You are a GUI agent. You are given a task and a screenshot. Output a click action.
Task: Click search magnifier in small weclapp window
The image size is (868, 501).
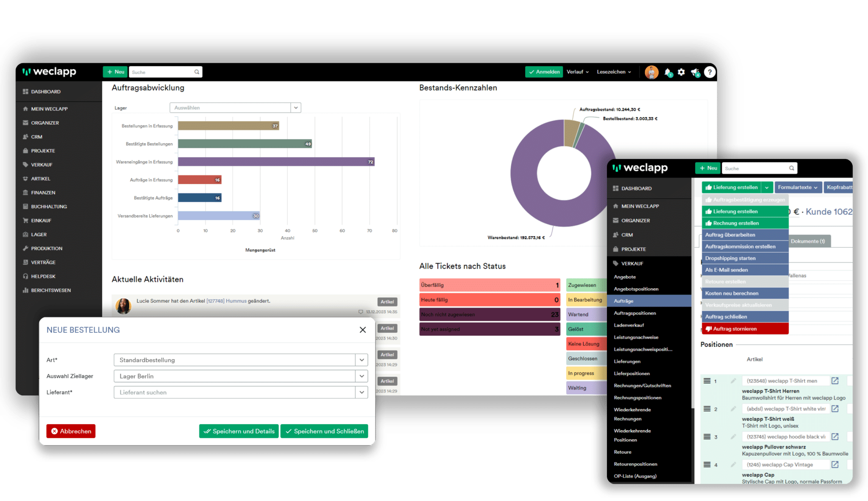pyautogui.click(x=791, y=168)
